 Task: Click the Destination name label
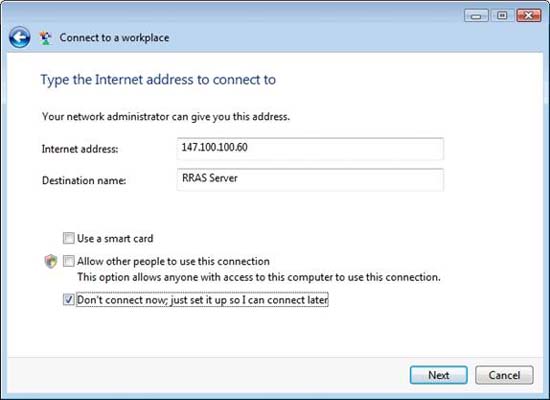(84, 180)
